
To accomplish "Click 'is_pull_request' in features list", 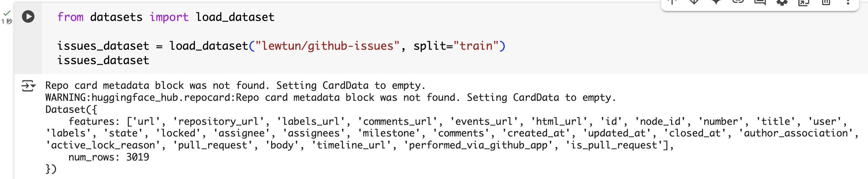I will click(x=614, y=145).
